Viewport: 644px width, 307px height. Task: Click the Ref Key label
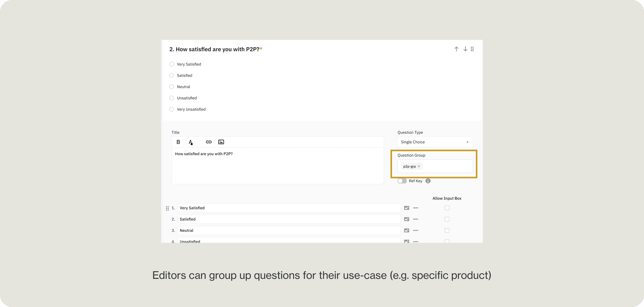click(x=415, y=181)
